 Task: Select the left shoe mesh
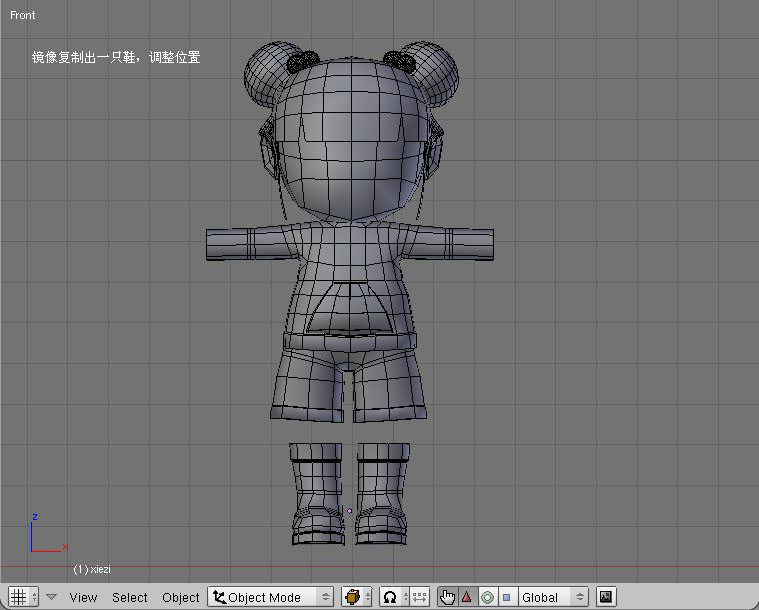click(x=317, y=494)
